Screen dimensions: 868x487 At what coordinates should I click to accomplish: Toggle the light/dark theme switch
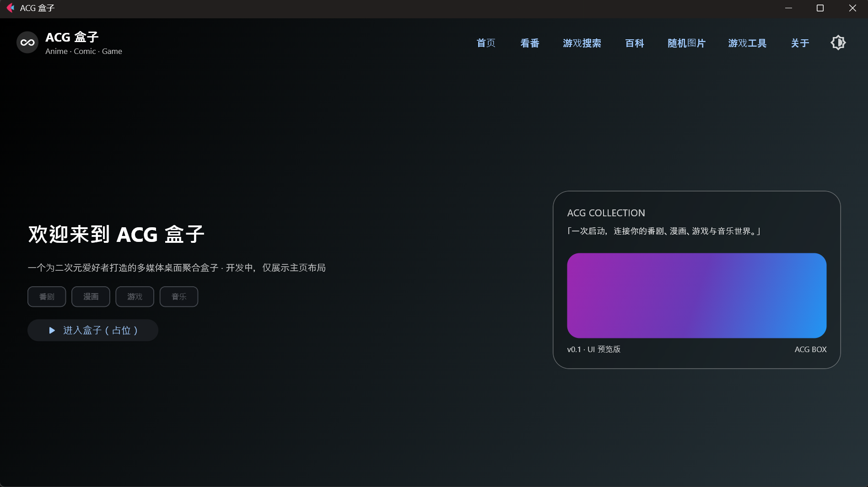838,43
